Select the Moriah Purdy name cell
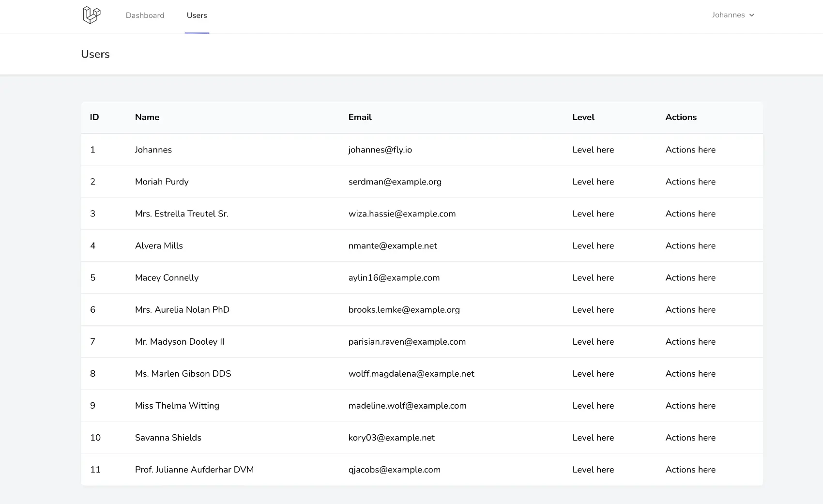Screen dimensions: 823x504 (162, 182)
